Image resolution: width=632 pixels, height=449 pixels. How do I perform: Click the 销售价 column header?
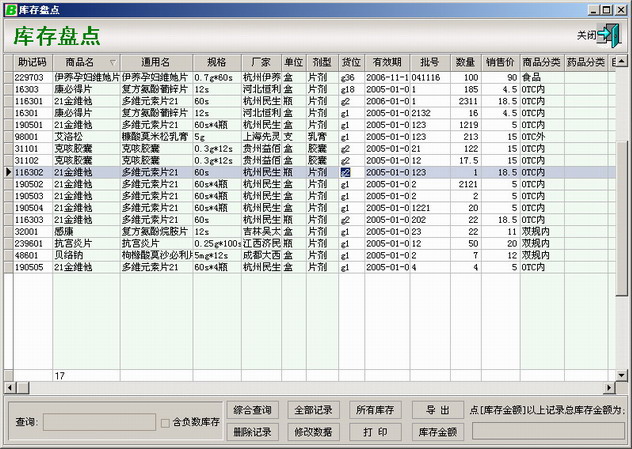click(x=500, y=62)
